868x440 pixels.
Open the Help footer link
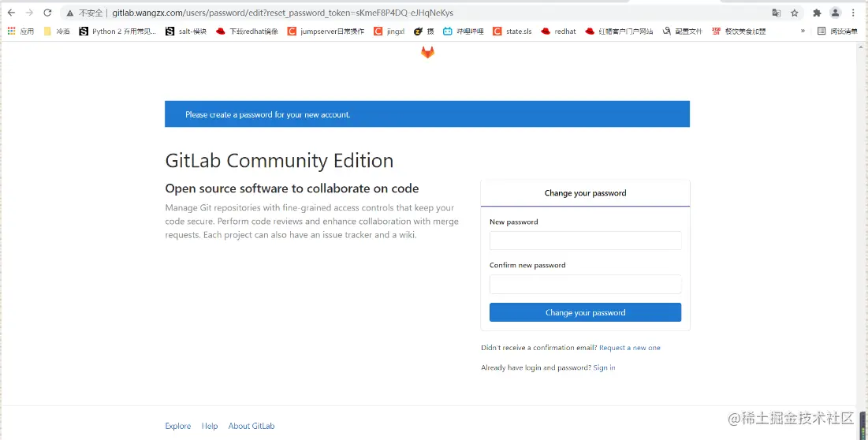pos(209,426)
